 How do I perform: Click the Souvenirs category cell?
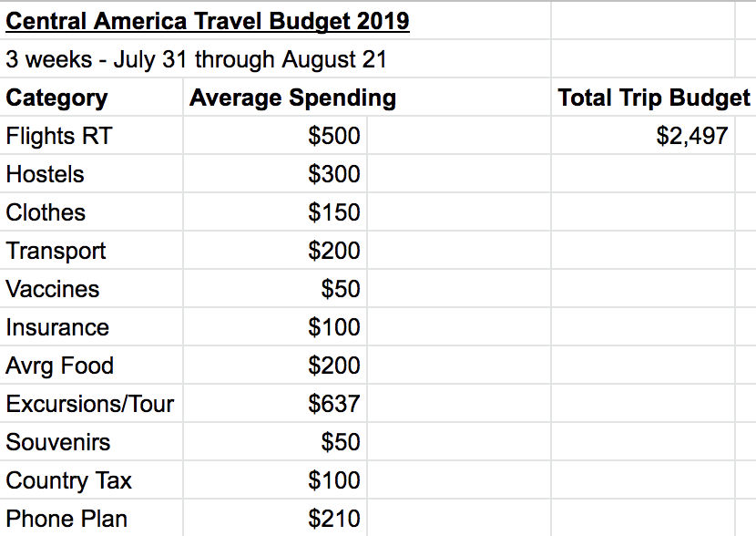coord(57,443)
